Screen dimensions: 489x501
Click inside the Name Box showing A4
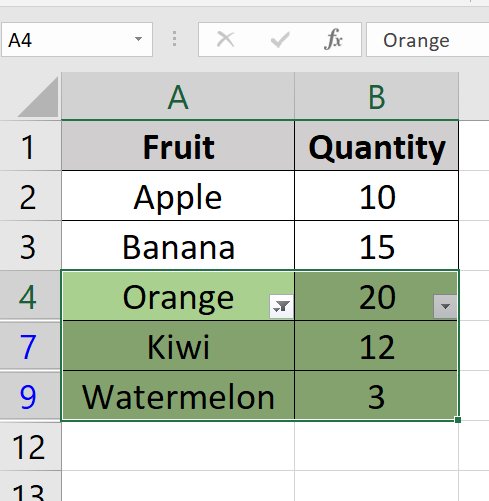coord(67,40)
